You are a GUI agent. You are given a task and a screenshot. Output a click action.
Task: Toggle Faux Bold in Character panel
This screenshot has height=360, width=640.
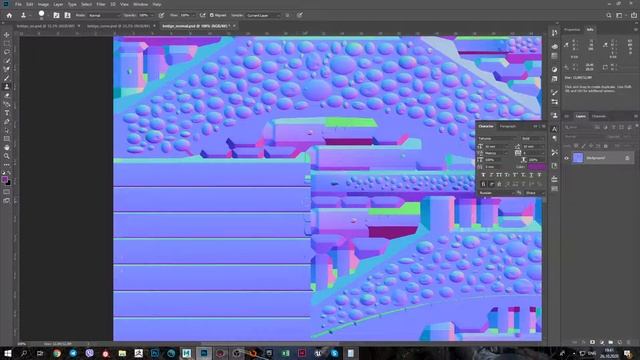483,175
